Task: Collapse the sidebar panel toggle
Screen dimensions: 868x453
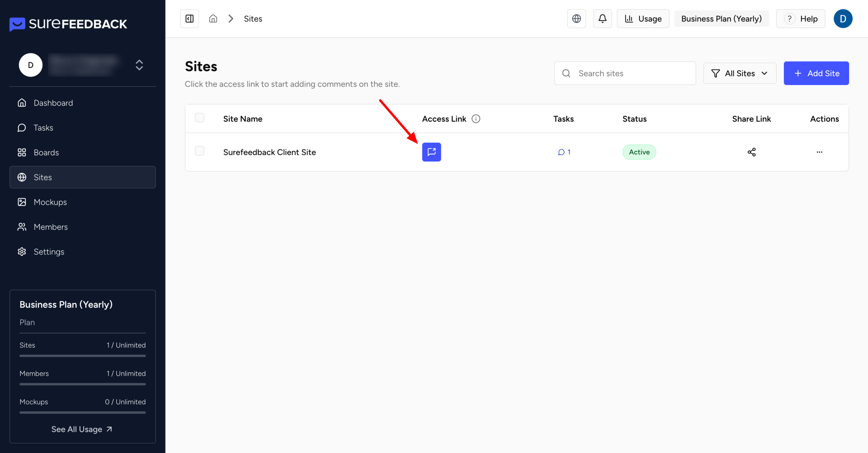Action: (x=190, y=19)
